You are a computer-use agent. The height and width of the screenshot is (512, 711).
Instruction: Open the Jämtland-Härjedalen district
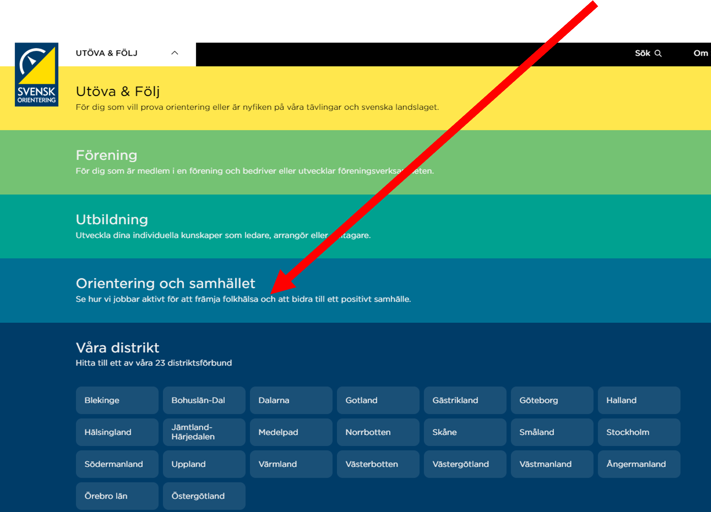point(204,432)
